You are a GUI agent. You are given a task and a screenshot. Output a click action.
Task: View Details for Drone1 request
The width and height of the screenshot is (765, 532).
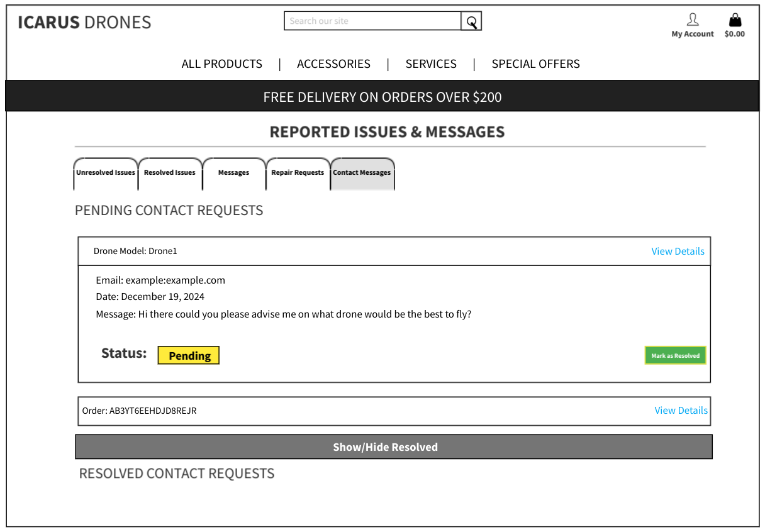(x=678, y=252)
